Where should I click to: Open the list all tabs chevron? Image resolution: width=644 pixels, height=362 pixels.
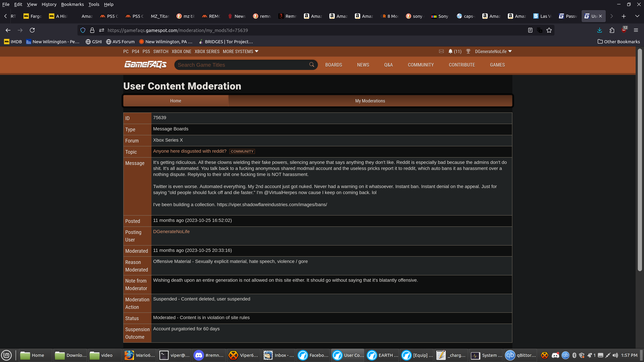(637, 16)
